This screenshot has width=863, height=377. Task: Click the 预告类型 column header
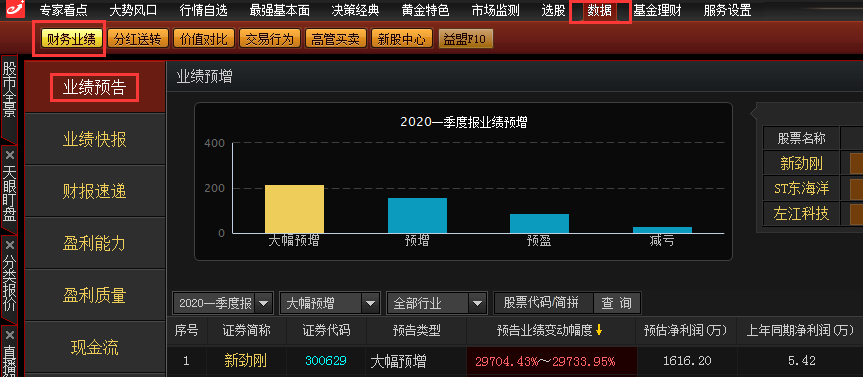[x=416, y=330]
